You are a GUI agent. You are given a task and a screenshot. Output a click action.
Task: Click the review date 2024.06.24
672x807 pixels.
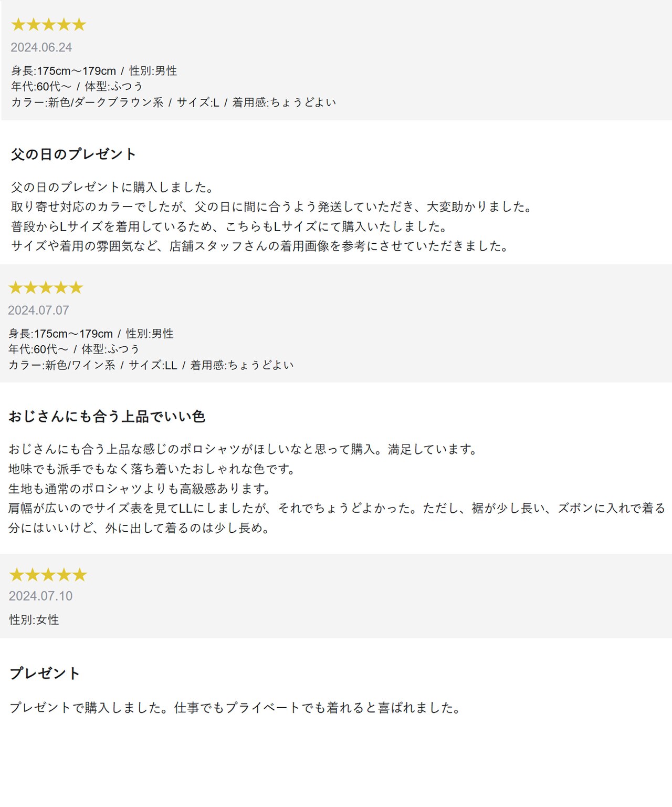(x=41, y=47)
